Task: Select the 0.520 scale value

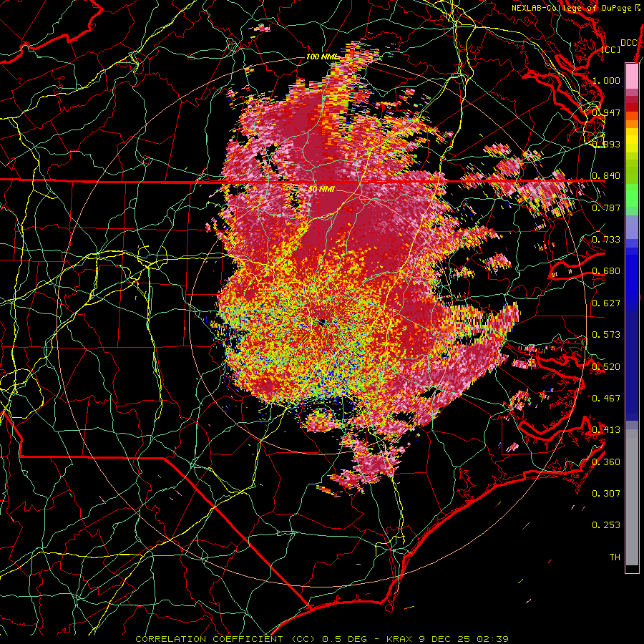Action: click(x=606, y=367)
